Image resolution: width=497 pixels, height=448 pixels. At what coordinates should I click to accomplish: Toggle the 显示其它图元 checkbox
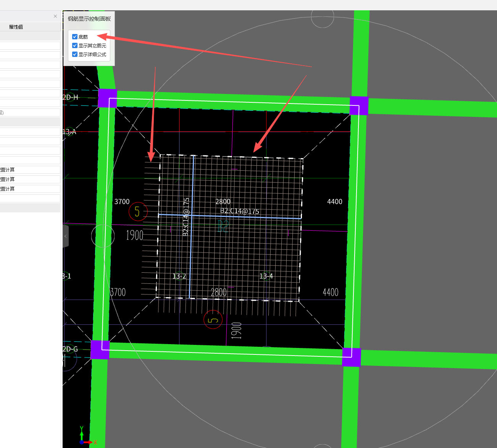(x=75, y=45)
